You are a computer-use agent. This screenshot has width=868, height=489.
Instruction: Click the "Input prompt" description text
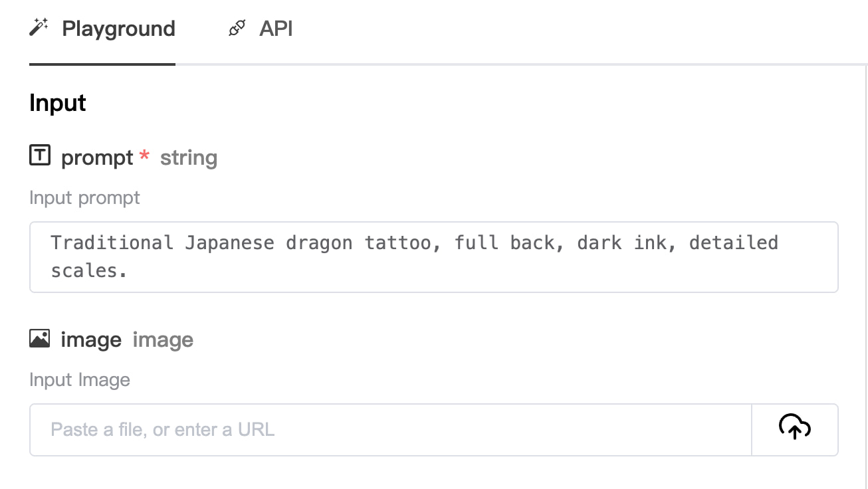click(x=84, y=198)
